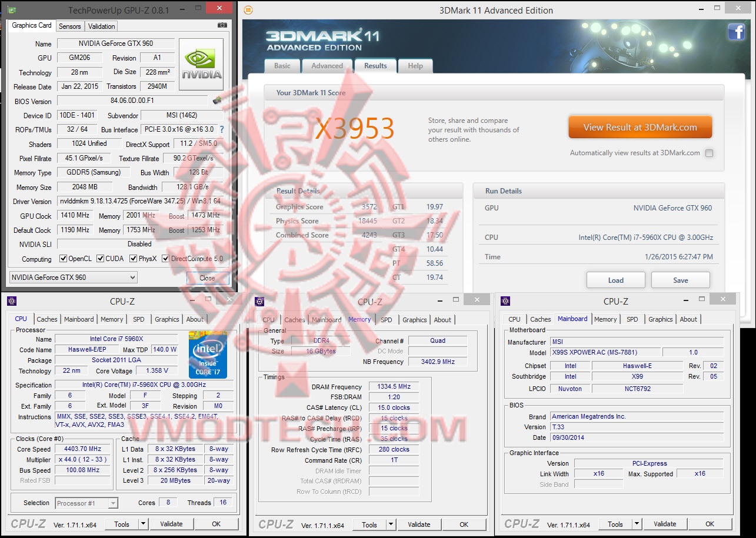Enable automatically view results at 3DMark.com

click(x=709, y=153)
